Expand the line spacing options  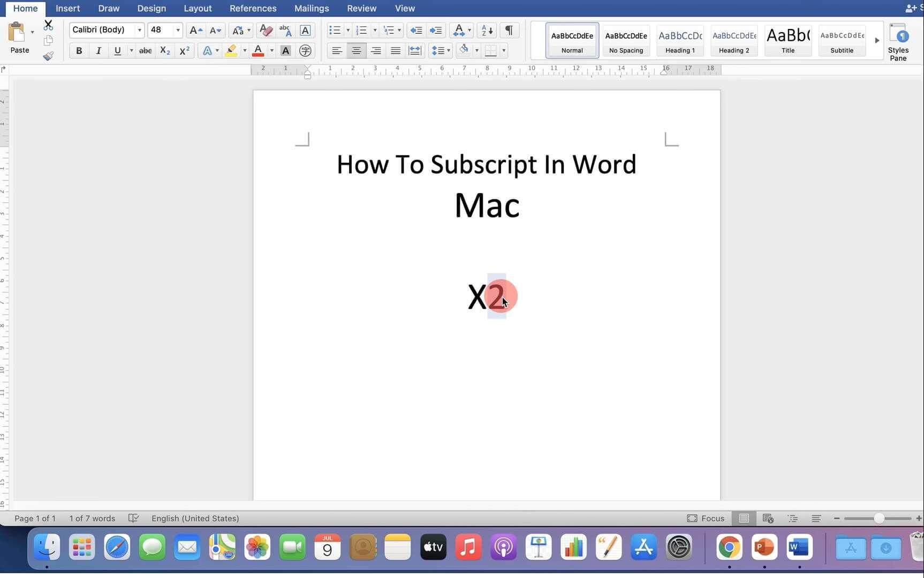tap(448, 50)
